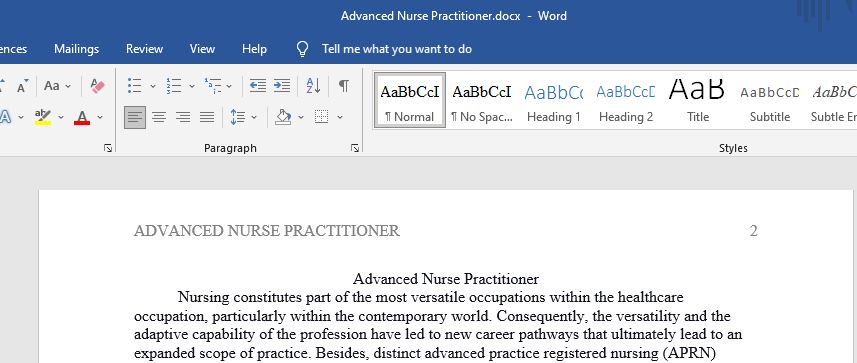857x363 pixels.
Task: Open the References tab
Action: click(x=14, y=49)
